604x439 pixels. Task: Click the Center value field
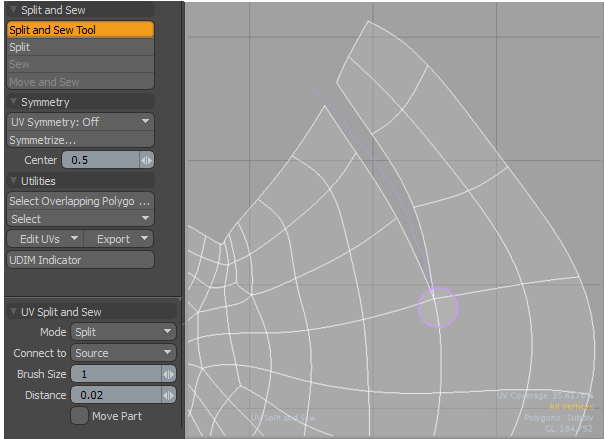point(100,160)
